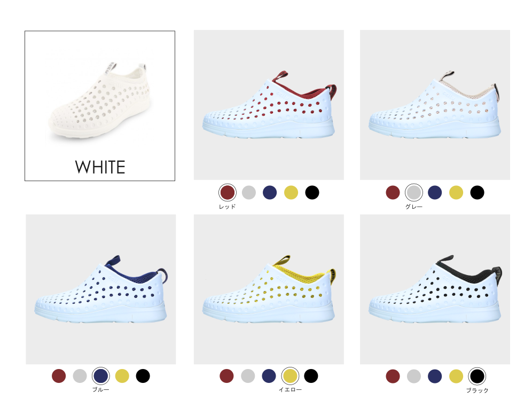The width and height of the screenshot is (532, 400).
Task: Select the yellow swatch labeled イエロー
Action: click(x=290, y=376)
